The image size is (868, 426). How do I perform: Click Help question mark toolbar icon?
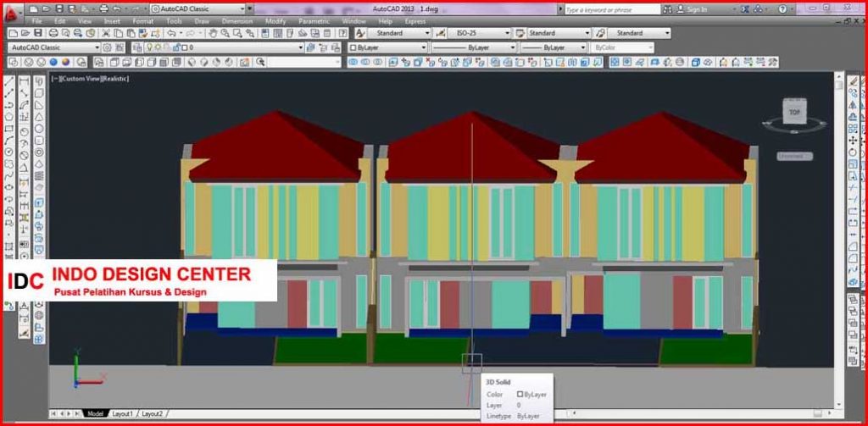(342, 33)
